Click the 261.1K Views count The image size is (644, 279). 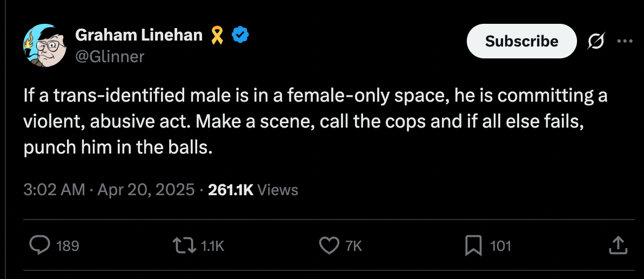point(253,190)
